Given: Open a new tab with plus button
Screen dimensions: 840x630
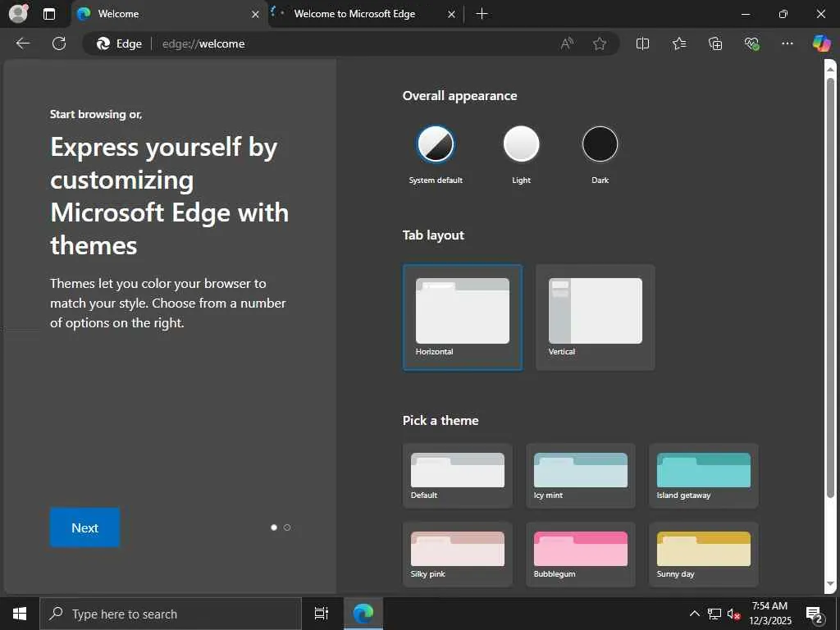Looking at the screenshot, I should click(x=482, y=14).
